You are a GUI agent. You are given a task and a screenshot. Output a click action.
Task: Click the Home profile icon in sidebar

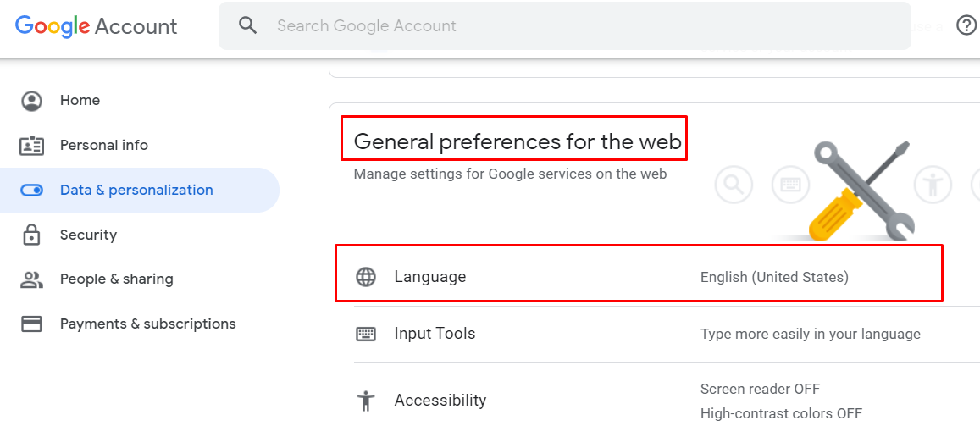coord(31,101)
